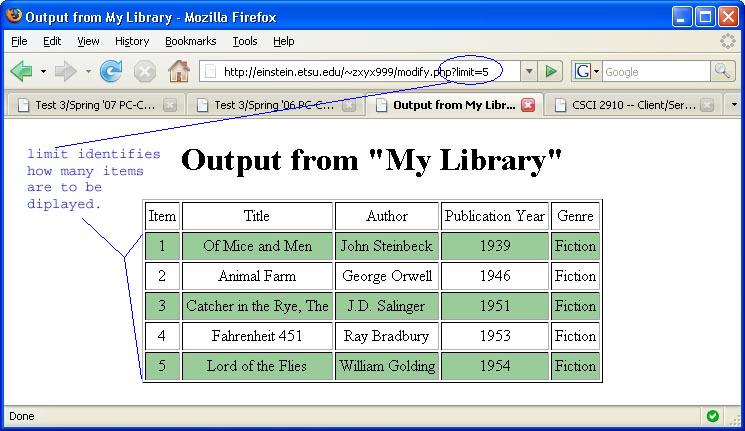The height and width of the screenshot is (431, 745).
Task: Click the year '1953' cell
Action: click(495, 336)
